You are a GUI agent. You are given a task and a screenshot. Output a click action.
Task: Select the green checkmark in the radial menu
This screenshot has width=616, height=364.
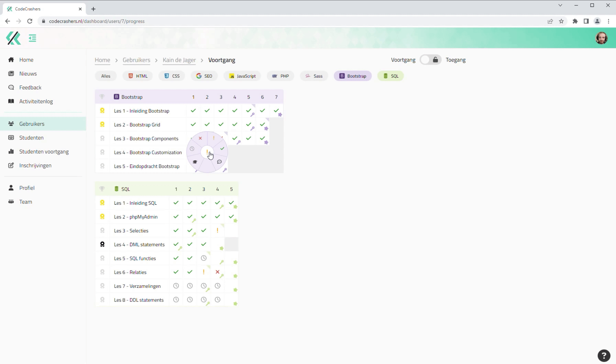point(222,149)
